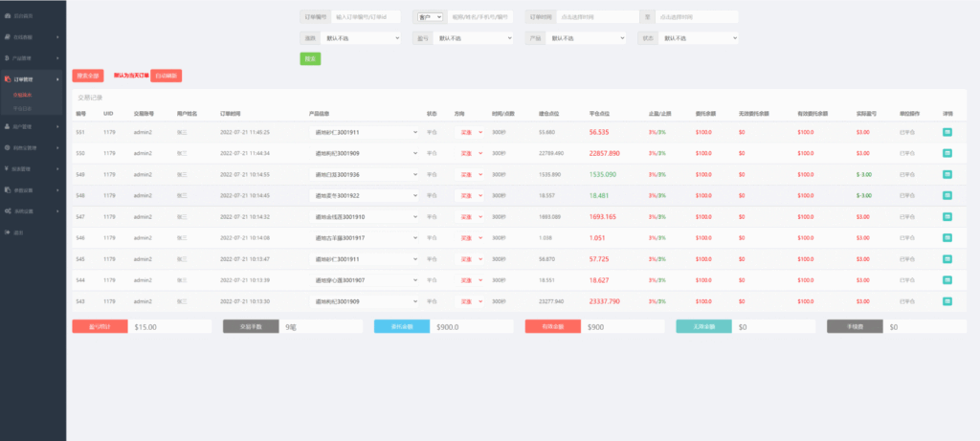This screenshot has height=441, width=980.
Task: Click the order start time field
Action: click(596, 17)
